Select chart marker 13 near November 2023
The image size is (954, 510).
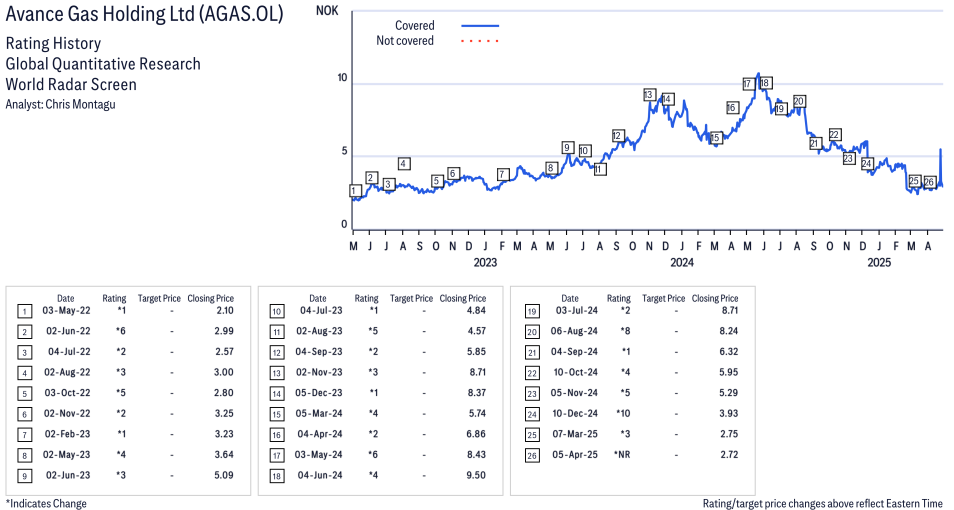(x=649, y=94)
